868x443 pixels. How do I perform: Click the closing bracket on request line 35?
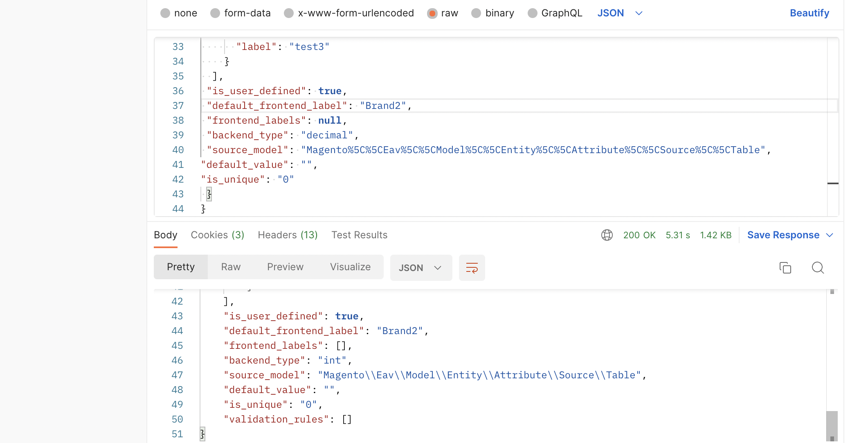[x=215, y=76]
